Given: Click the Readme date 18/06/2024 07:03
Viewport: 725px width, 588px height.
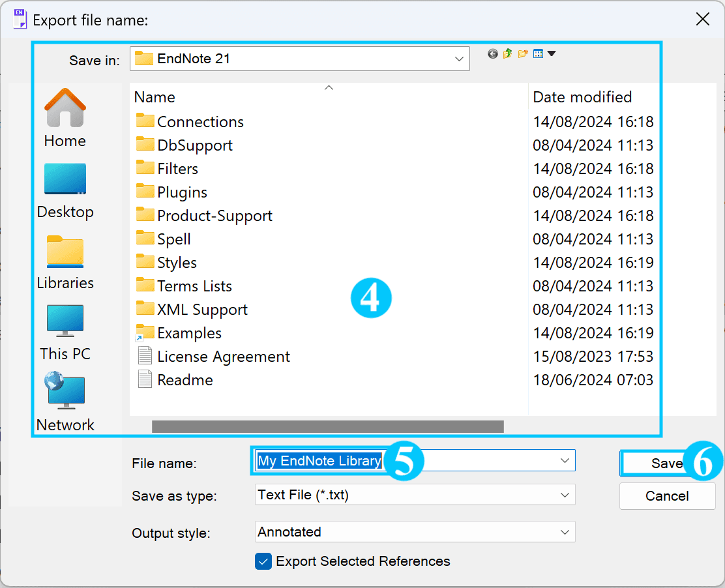Looking at the screenshot, I should click(593, 380).
